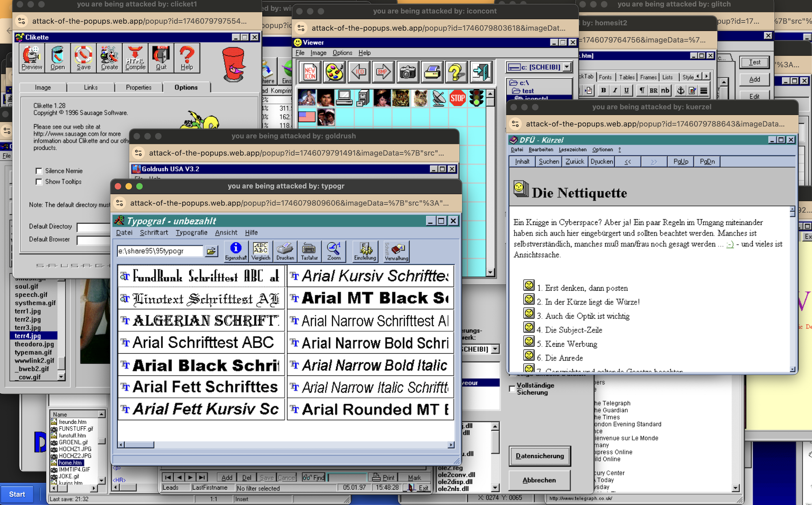Image resolution: width=812 pixels, height=505 pixels.
Task: Click the Inhalt button in Kürzel help
Action: click(523, 162)
